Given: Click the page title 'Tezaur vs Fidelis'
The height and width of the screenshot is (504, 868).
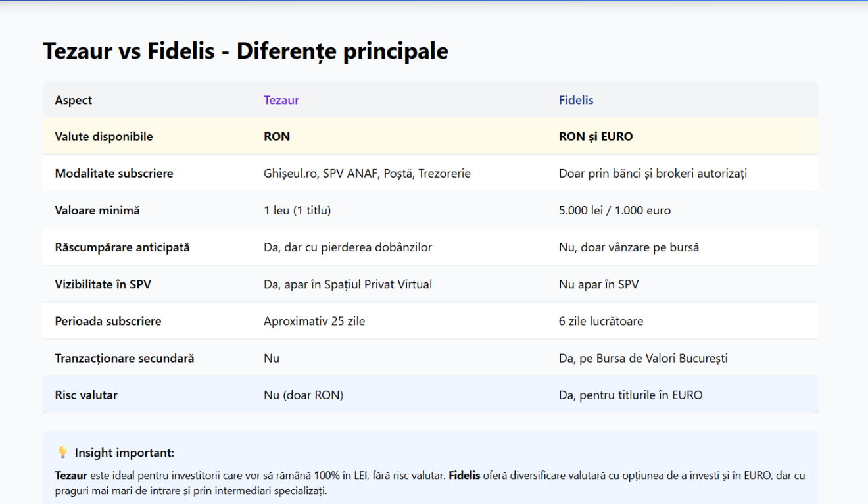Looking at the screenshot, I should point(129,51).
